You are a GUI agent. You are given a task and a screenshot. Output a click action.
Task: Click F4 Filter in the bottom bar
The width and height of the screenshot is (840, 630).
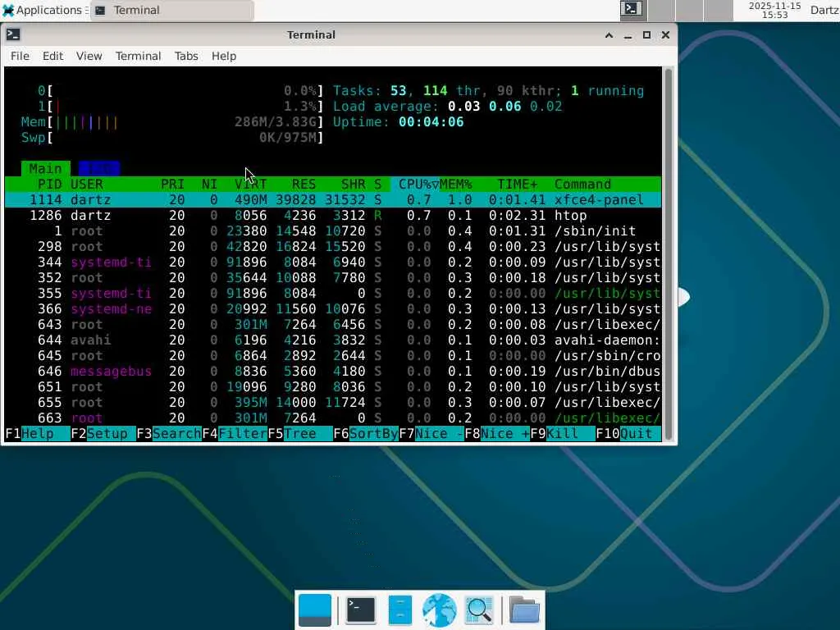[x=235, y=433]
